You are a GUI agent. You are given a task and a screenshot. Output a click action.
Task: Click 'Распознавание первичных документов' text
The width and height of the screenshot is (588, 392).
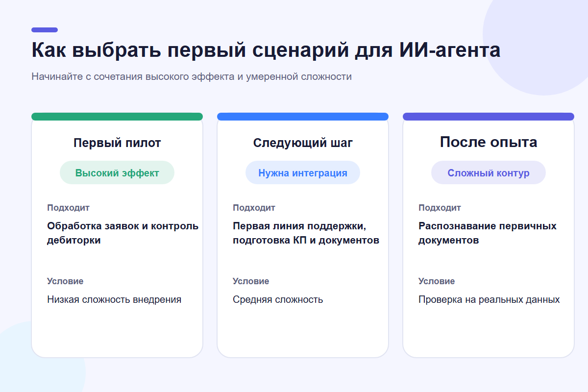pos(488,233)
